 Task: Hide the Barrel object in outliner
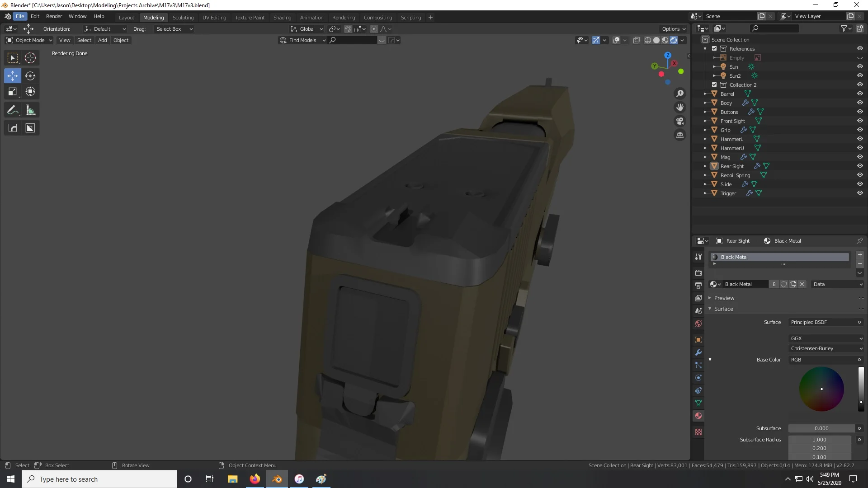pyautogui.click(x=860, y=94)
